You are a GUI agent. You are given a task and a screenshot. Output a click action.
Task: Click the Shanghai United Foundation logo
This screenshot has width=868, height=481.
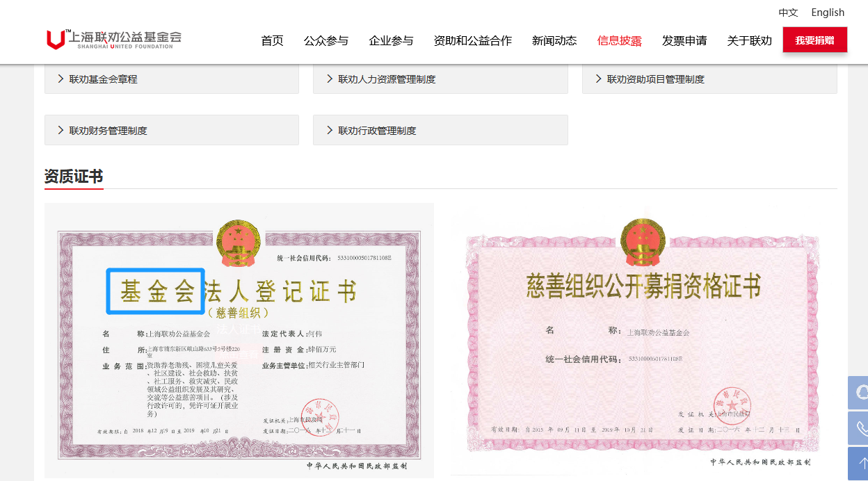pyautogui.click(x=114, y=39)
